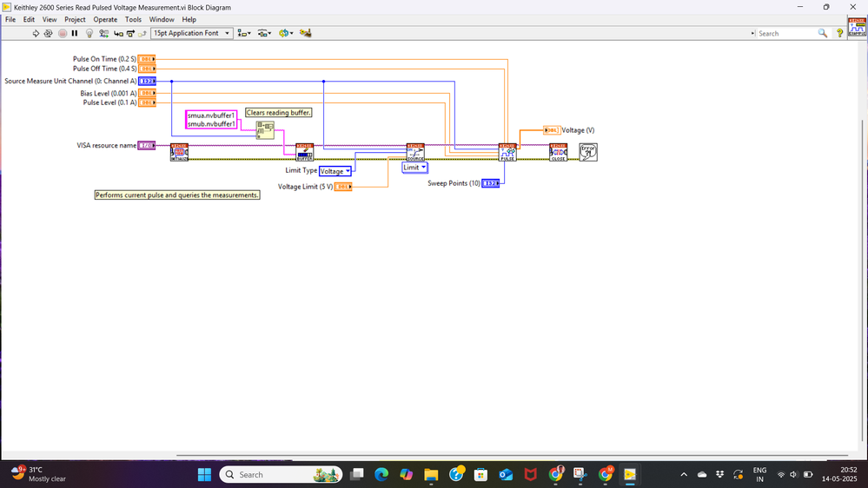The height and width of the screenshot is (488, 868).
Task: Select the Source VI node
Action: (x=415, y=152)
